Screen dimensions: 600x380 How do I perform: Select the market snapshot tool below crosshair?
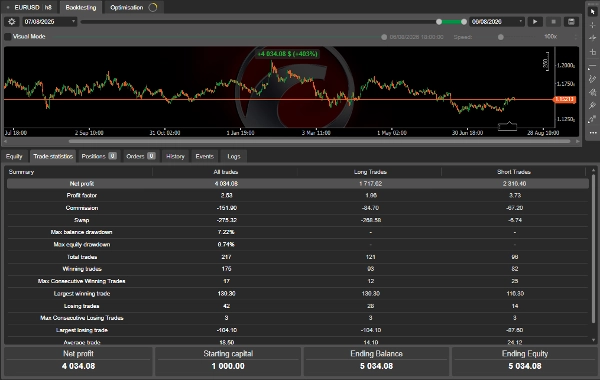593,38
